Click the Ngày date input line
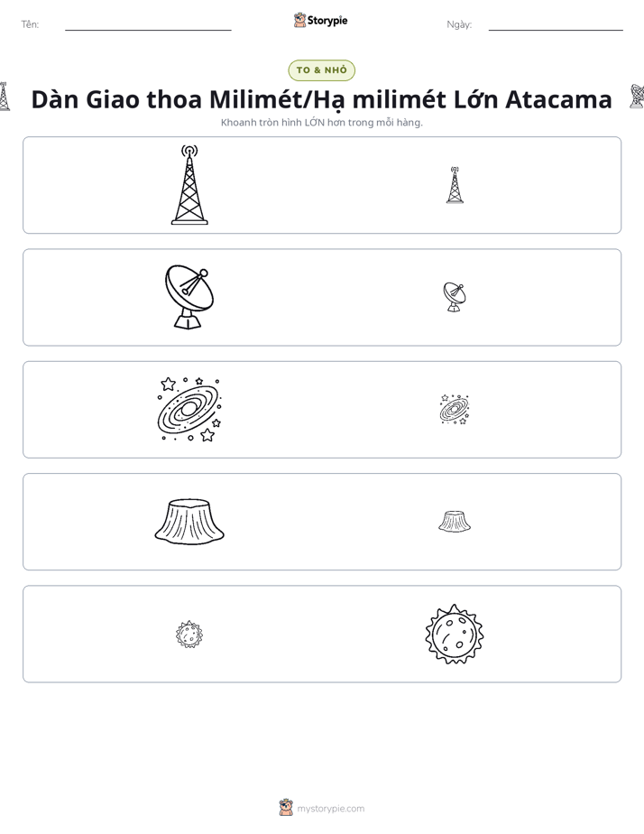Viewport: 644px width, 834px height. tap(556, 25)
